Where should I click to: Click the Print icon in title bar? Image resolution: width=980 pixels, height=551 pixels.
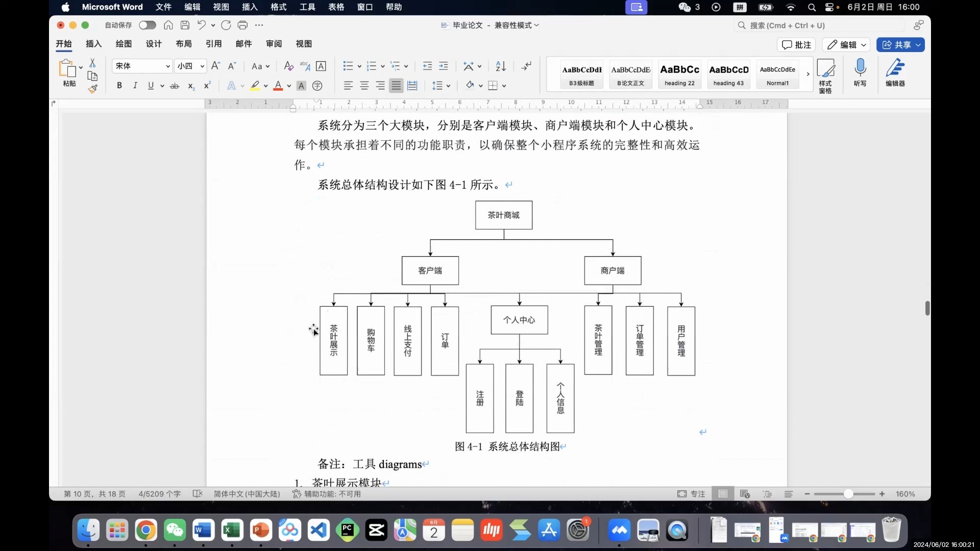point(242,25)
